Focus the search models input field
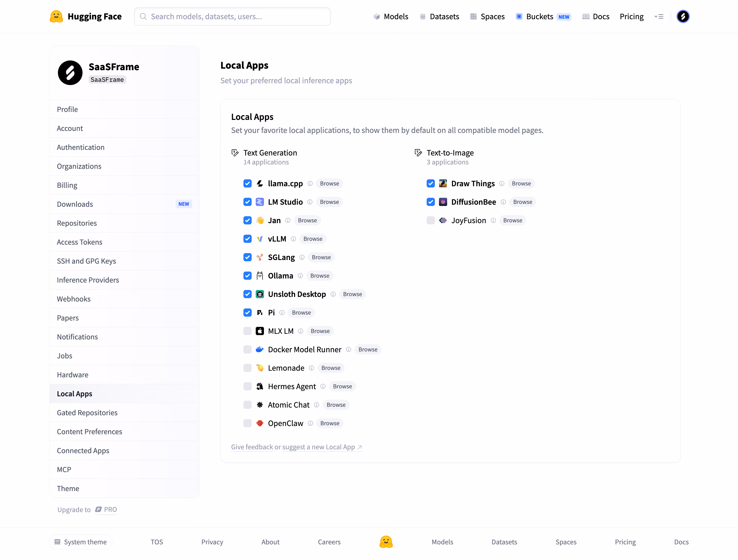738x560 pixels. coord(232,16)
